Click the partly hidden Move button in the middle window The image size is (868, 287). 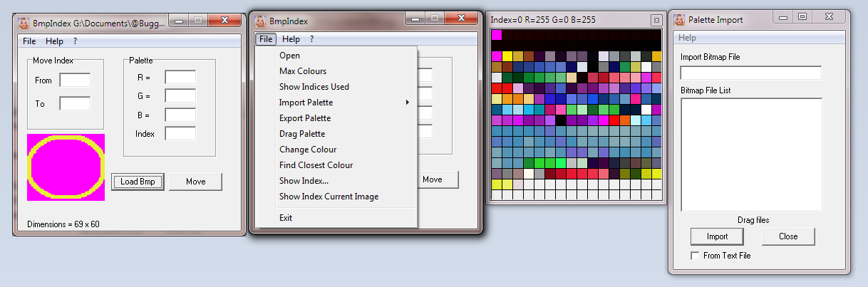(438, 179)
